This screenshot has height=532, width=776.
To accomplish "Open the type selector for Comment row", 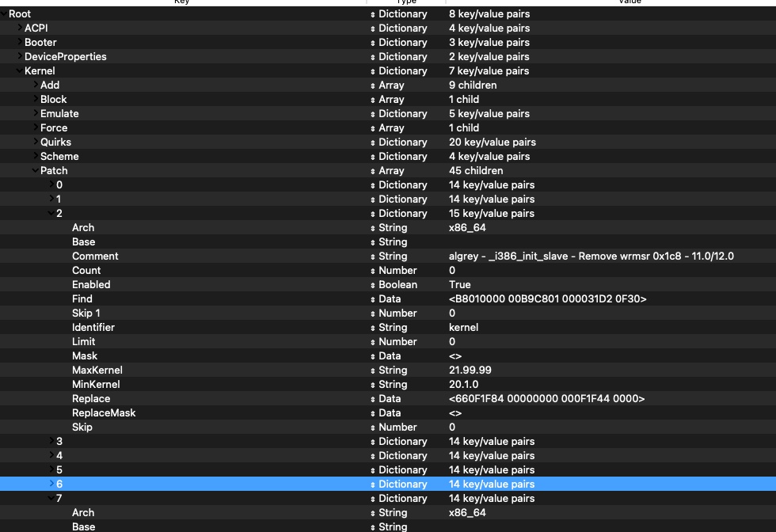I will click(x=373, y=256).
